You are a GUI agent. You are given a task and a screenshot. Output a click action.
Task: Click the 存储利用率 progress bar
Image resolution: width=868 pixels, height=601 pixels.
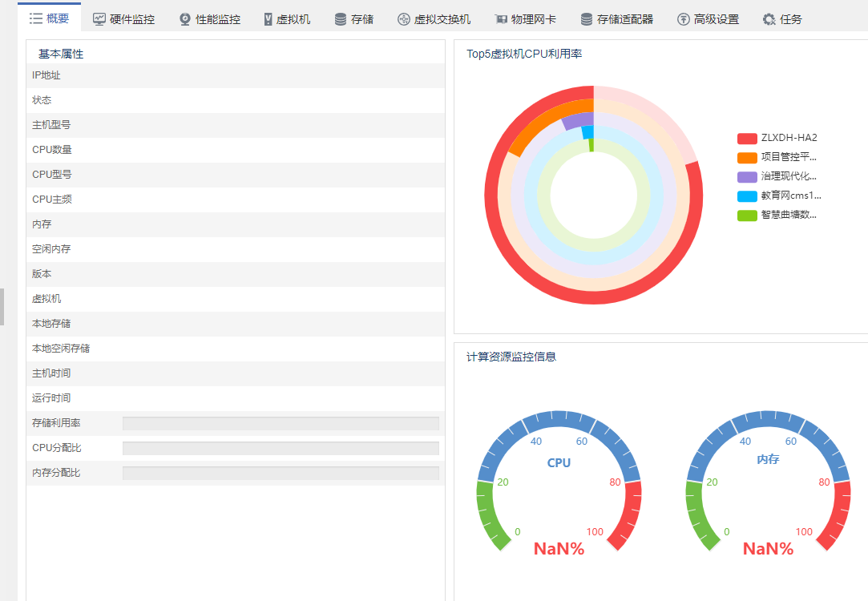[281, 423]
